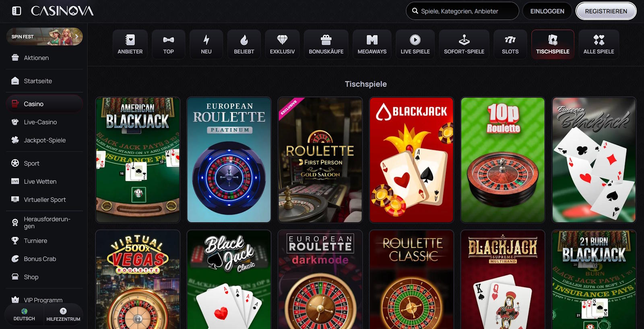Open the Turniere sidebar link
This screenshot has width=644, height=329.
[x=44, y=240]
